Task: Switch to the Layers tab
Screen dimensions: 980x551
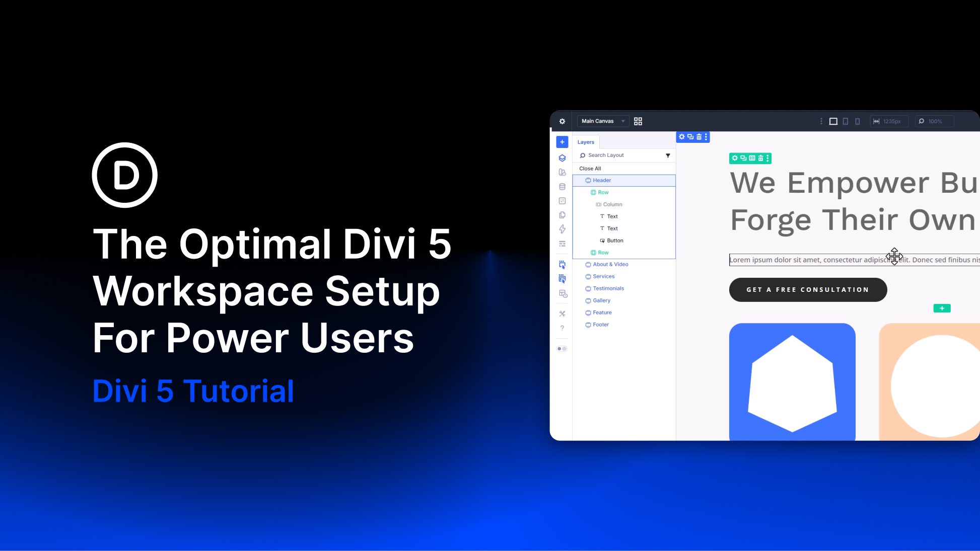Action: 586,142
